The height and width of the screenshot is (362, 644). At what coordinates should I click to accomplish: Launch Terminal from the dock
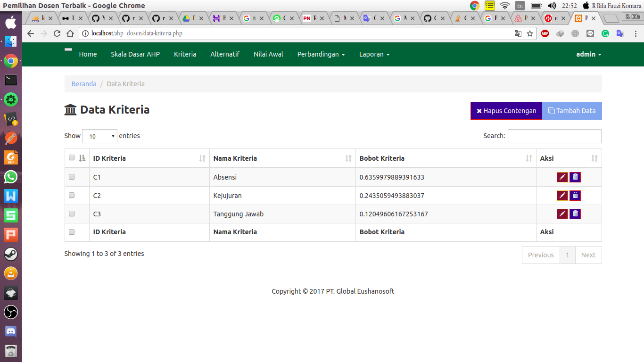11,80
